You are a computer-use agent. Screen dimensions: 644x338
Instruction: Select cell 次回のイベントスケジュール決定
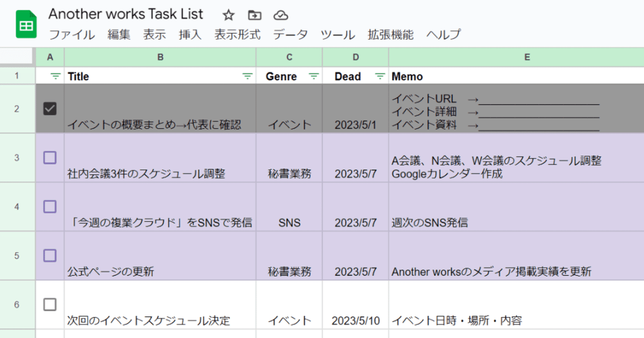tap(160, 305)
